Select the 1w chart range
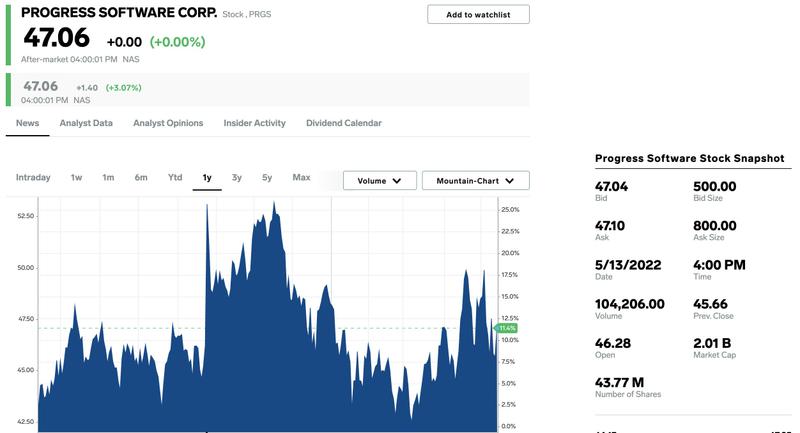 pyautogui.click(x=77, y=177)
